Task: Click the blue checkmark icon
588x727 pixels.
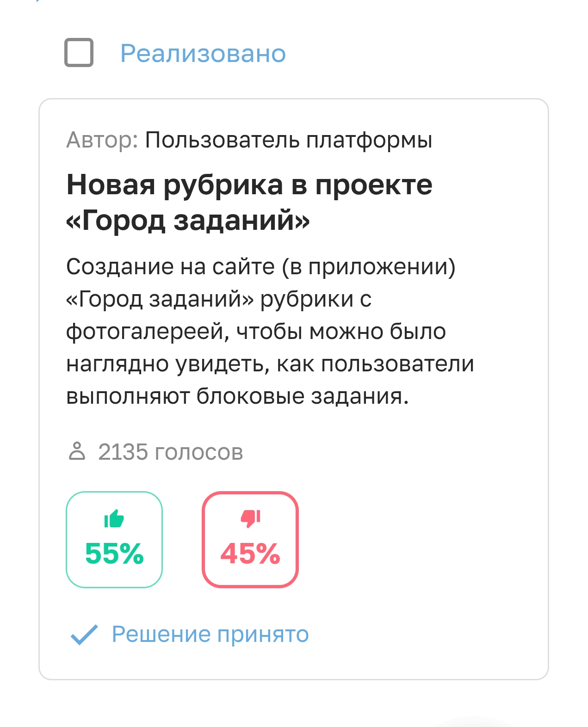Action: click(x=84, y=635)
